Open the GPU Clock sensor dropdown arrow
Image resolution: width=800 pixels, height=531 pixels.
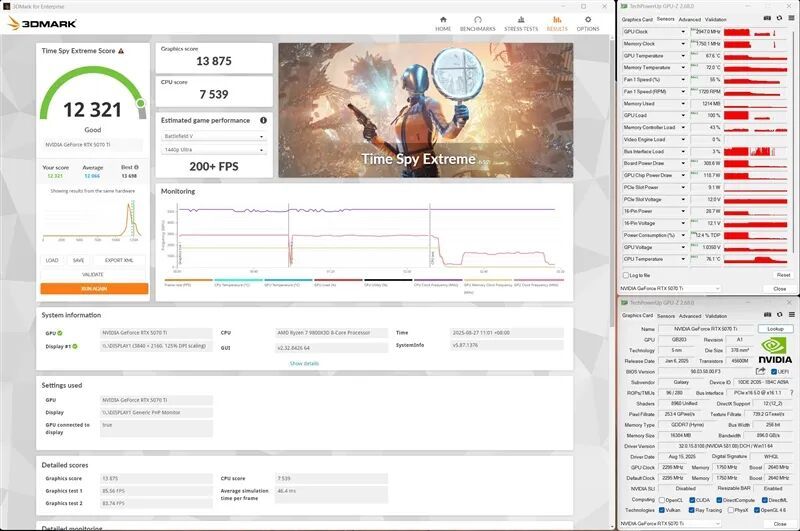click(x=683, y=32)
